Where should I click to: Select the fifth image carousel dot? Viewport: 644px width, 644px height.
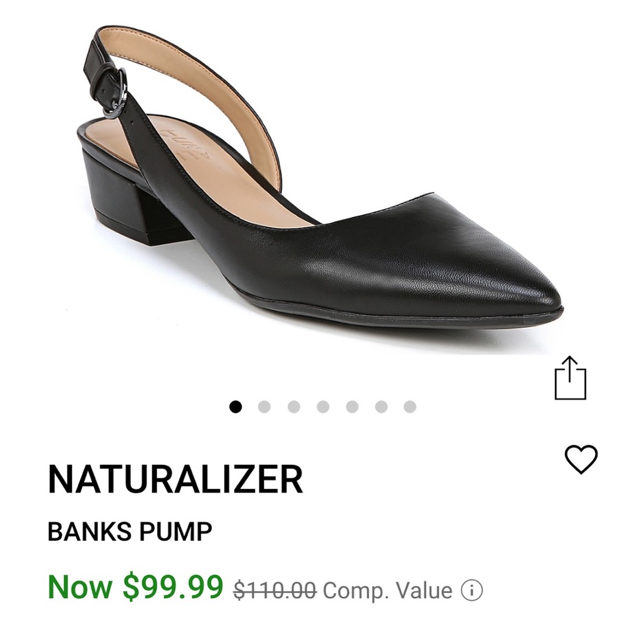[x=350, y=406]
